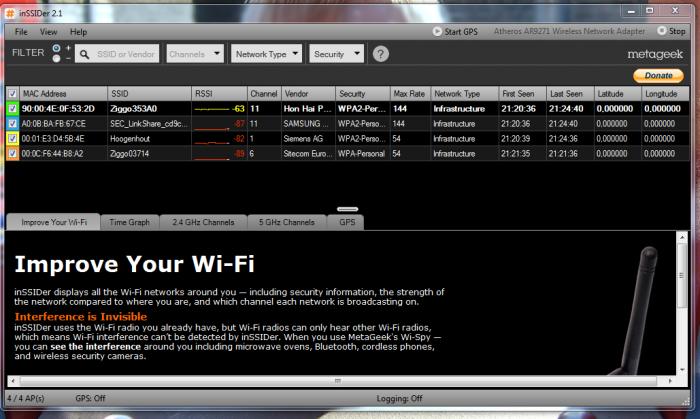The width and height of the screenshot is (700, 419).
Task: Click the inSSIDer app icon in title bar
Action: pos(10,13)
